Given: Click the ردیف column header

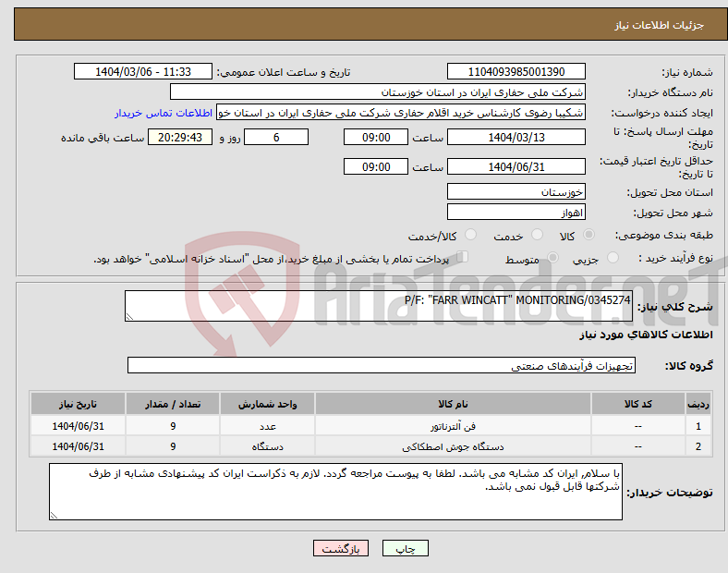Looking at the screenshot, I should pyautogui.click(x=698, y=404).
